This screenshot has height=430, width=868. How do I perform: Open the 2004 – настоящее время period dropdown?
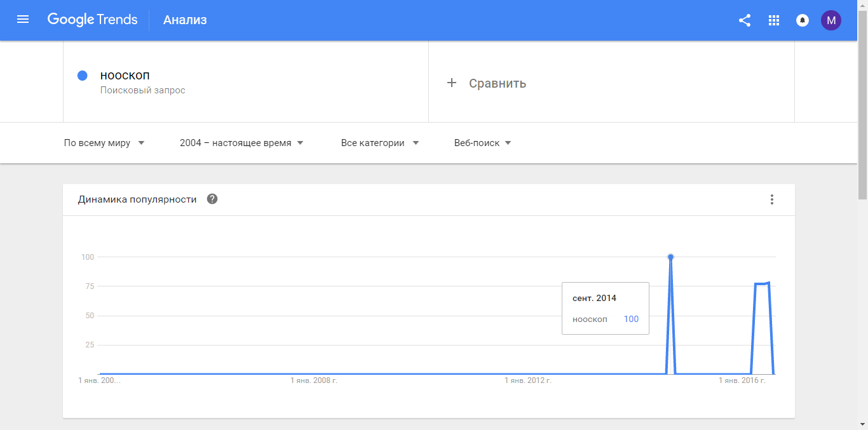(241, 143)
